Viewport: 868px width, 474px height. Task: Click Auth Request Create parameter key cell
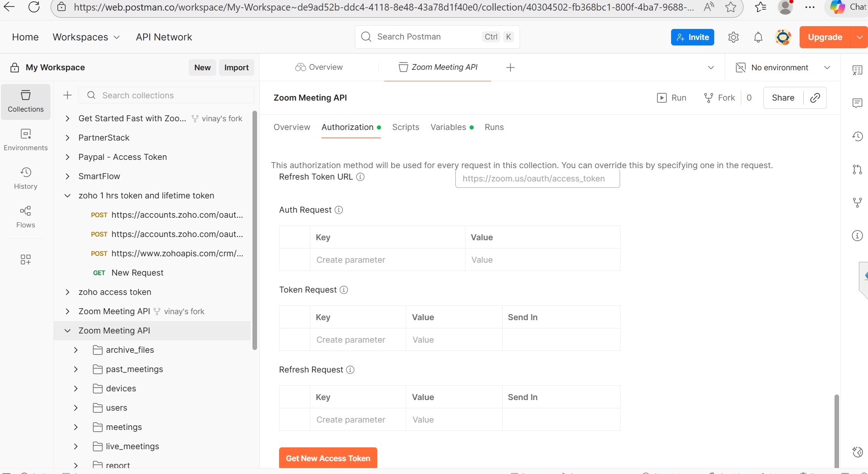pos(388,260)
